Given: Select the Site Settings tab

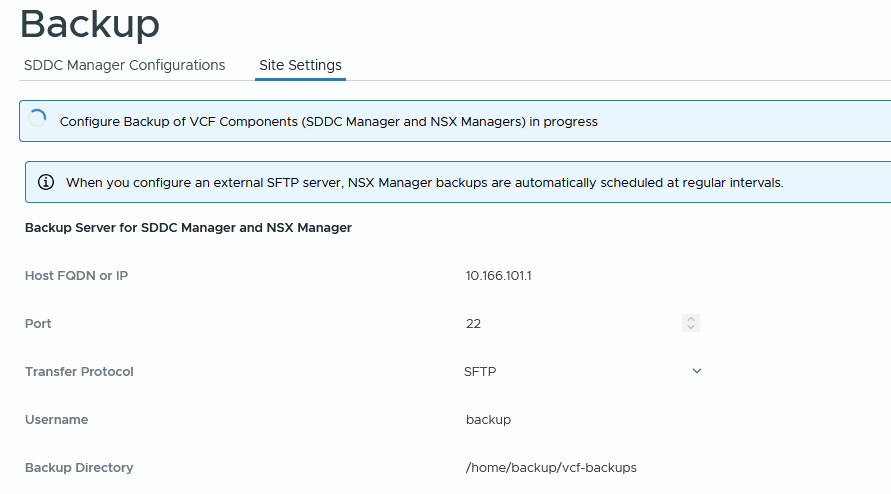Looking at the screenshot, I should click(x=300, y=65).
